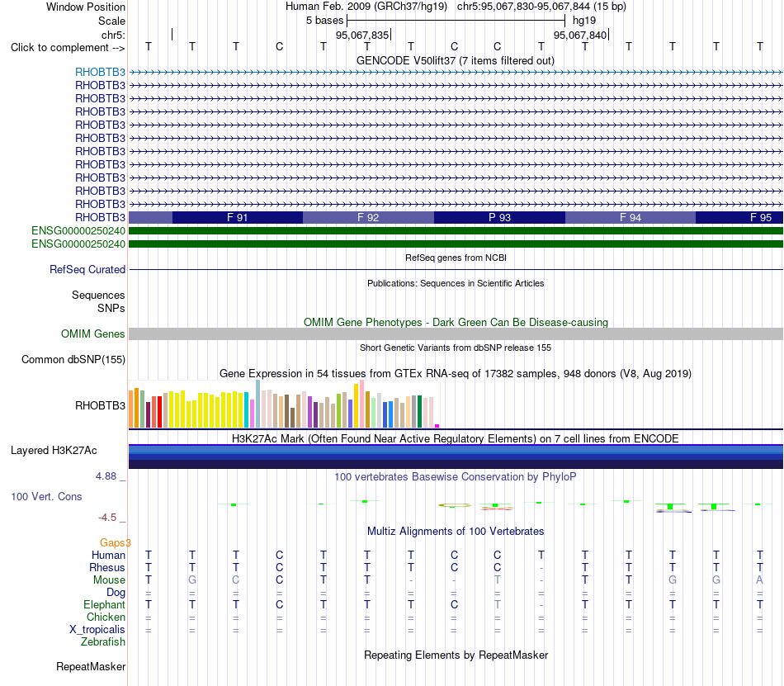
Task: Click the '5 bases' scale bar label
Action: (324, 21)
